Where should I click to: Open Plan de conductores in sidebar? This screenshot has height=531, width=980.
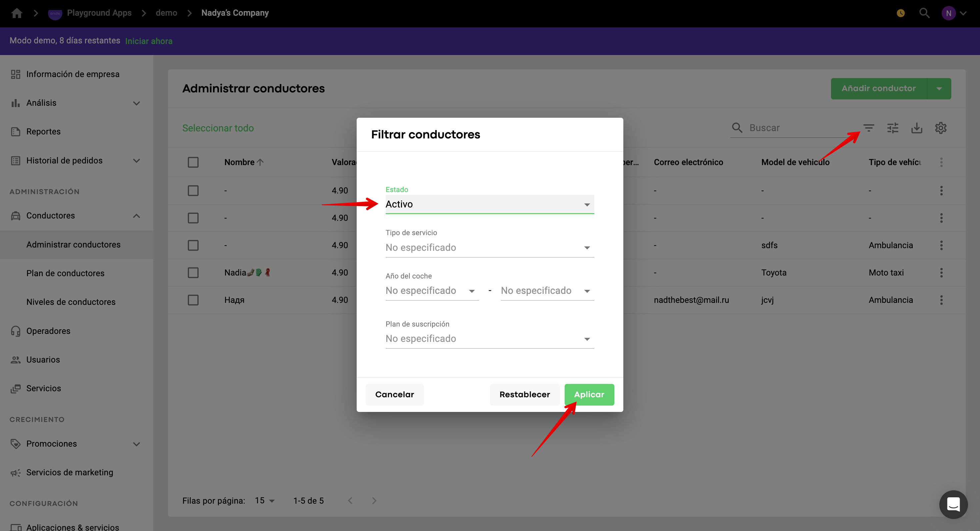(x=65, y=273)
